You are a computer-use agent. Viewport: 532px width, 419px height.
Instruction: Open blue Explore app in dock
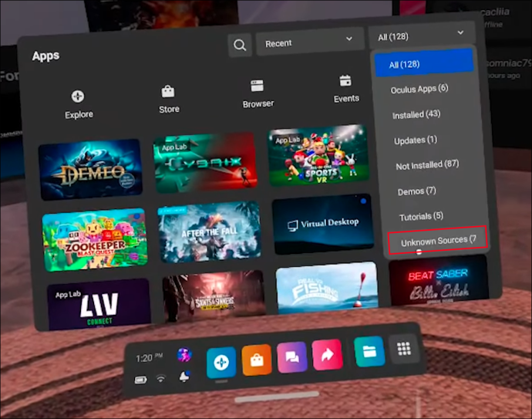click(221, 363)
